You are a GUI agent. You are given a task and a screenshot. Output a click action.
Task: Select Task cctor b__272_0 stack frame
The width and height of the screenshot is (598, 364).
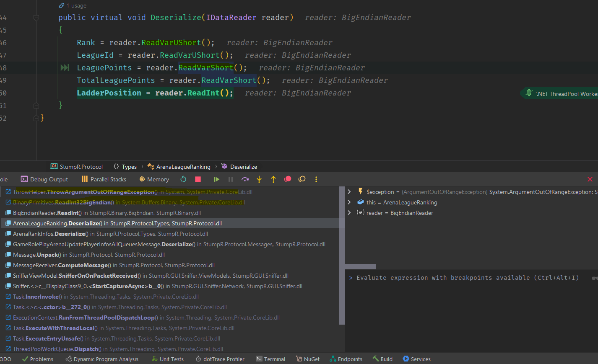(x=170, y=307)
